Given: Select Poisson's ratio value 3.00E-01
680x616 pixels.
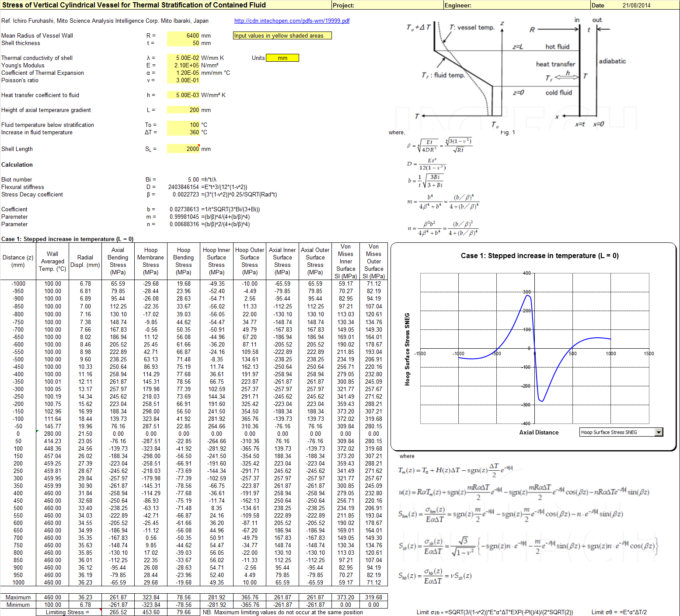Looking at the screenshot, I should pos(183,80).
